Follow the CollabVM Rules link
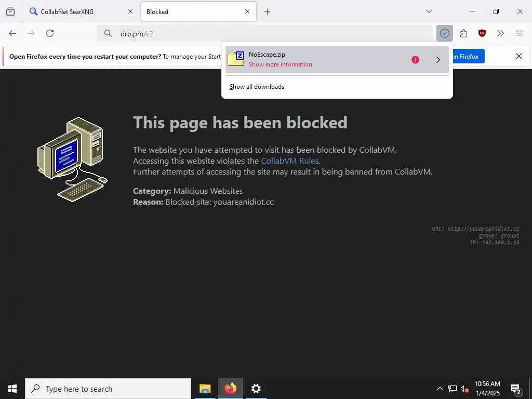This screenshot has height=399, width=532. (x=290, y=161)
